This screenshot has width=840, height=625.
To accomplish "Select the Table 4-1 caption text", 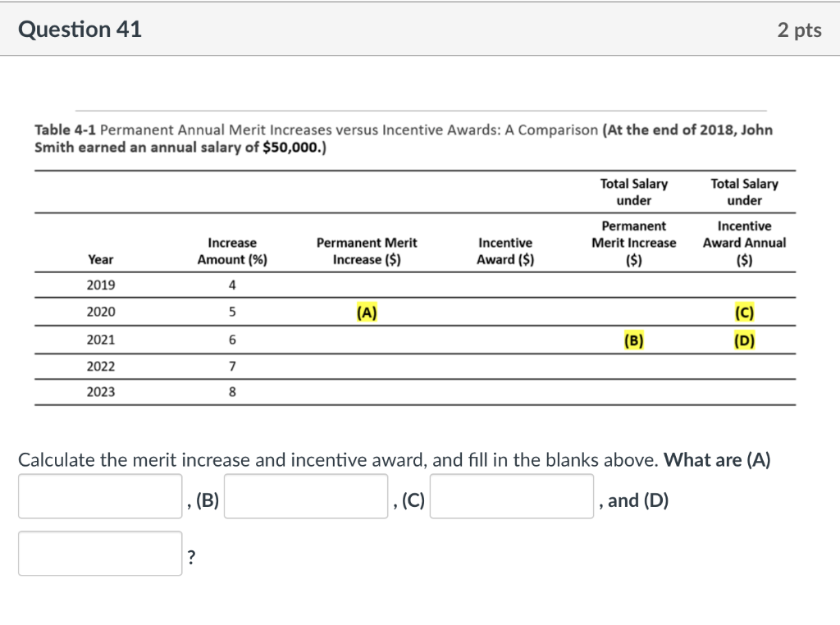I will [x=404, y=137].
